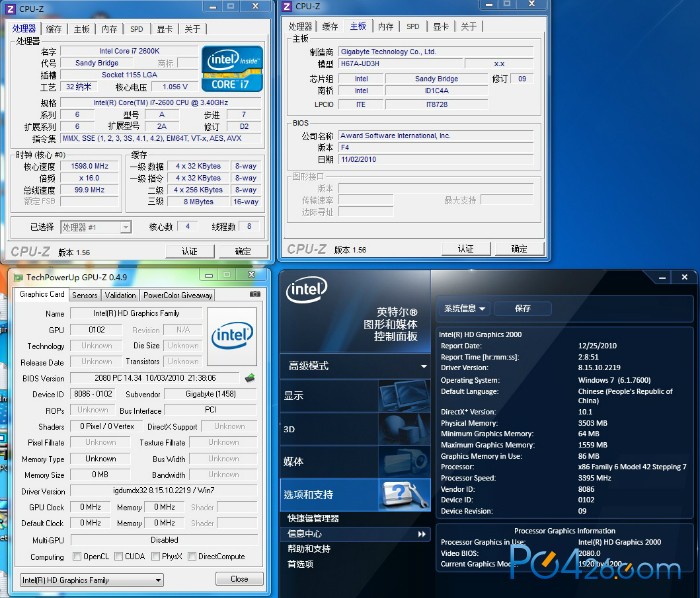
Task: Expand the 高级模式 mode dropdown
Action: 423,366
